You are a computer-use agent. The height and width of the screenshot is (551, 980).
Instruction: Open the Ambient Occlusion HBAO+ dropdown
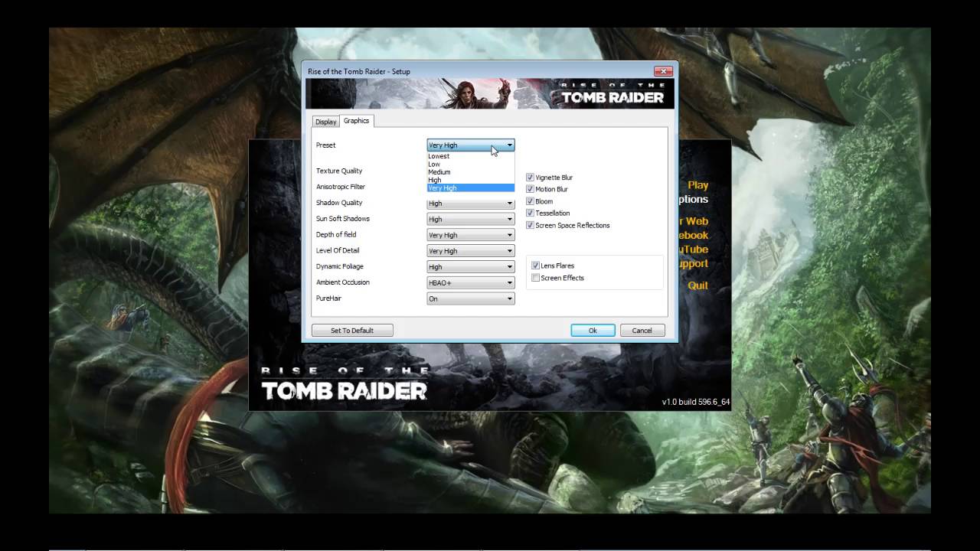pos(471,282)
